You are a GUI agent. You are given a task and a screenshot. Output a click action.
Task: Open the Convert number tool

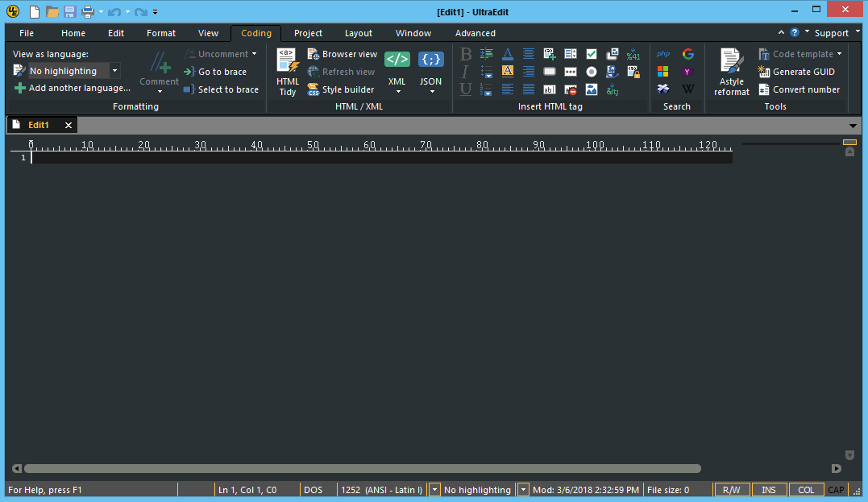(799, 89)
